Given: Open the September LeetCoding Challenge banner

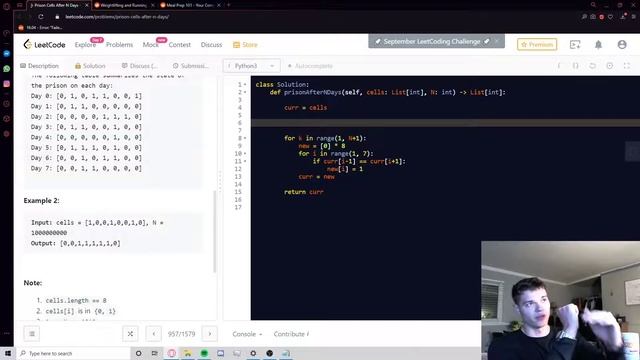Looking at the screenshot, I should click(x=432, y=41).
